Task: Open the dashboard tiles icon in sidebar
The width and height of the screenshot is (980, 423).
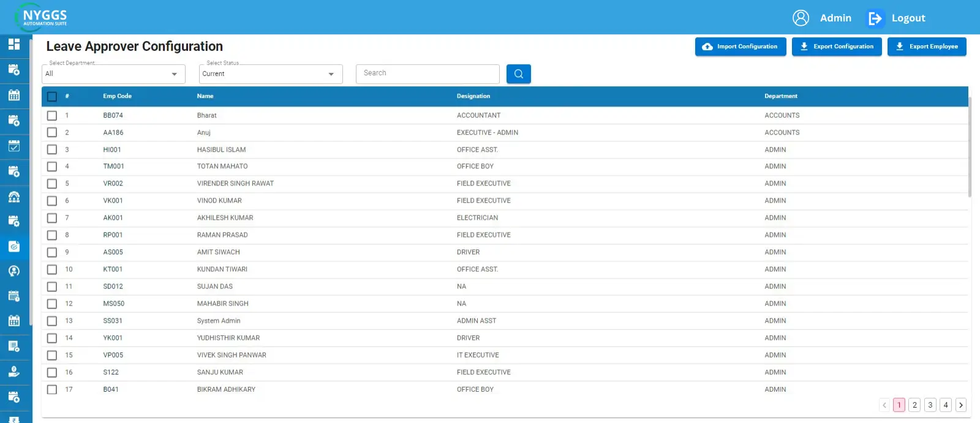Action: tap(14, 44)
